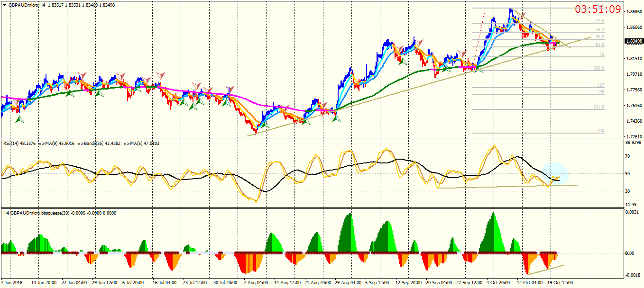Click the small triangle before GBPAUDmicro,H4 title
This screenshot has width=644, height=288.
tap(5, 5)
